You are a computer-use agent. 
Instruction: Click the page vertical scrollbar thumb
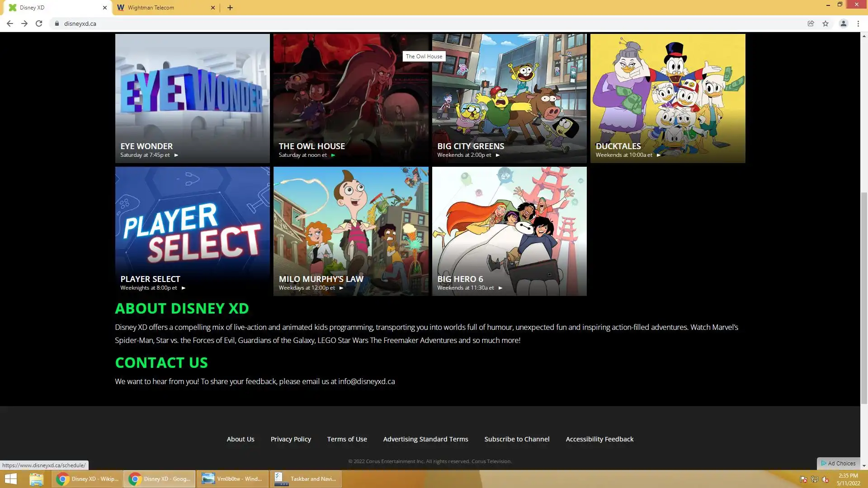pyautogui.click(x=864, y=298)
